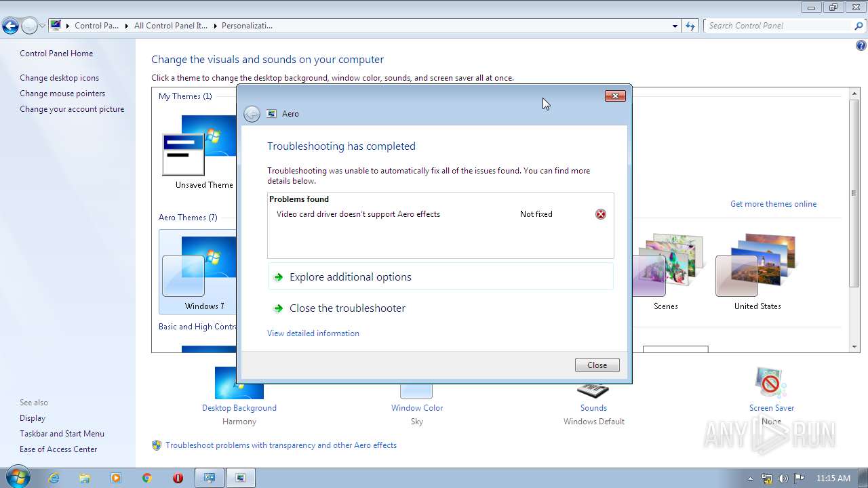Click the search magnifier icon

click(x=859, y=26)
